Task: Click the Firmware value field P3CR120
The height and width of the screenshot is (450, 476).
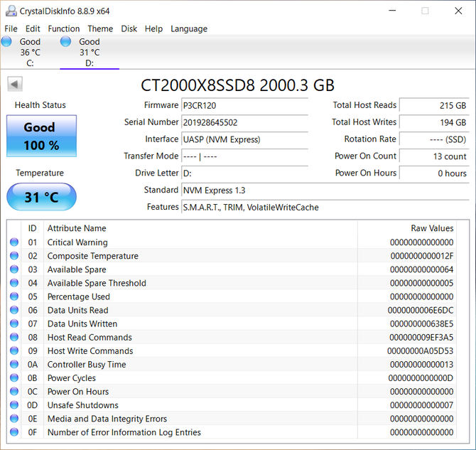Action: [x=244, y=105]
